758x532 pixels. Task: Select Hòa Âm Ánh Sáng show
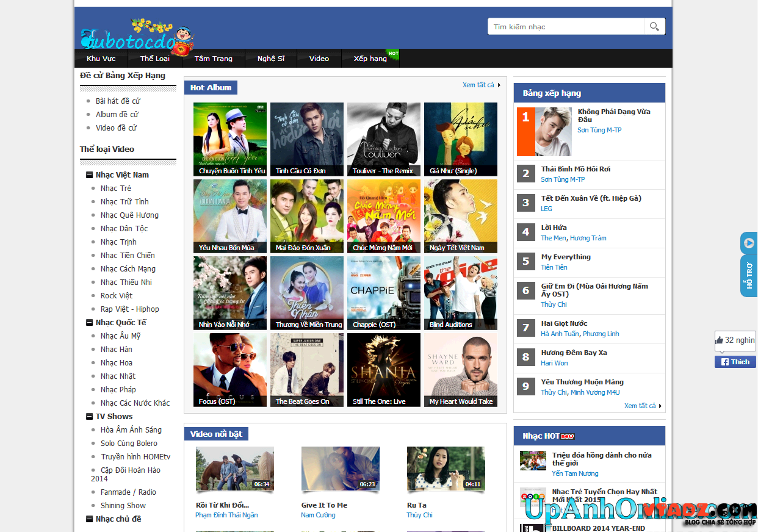[131, 430]
